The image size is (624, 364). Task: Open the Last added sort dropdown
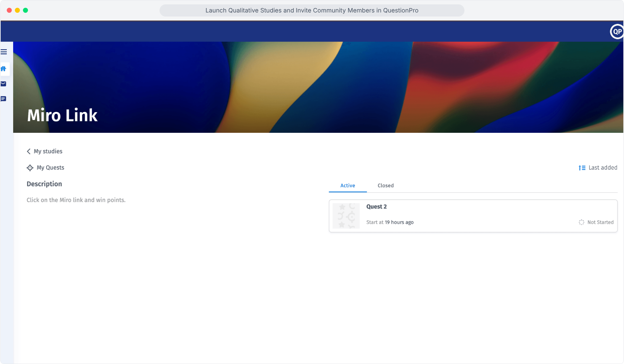coord(598,168)
